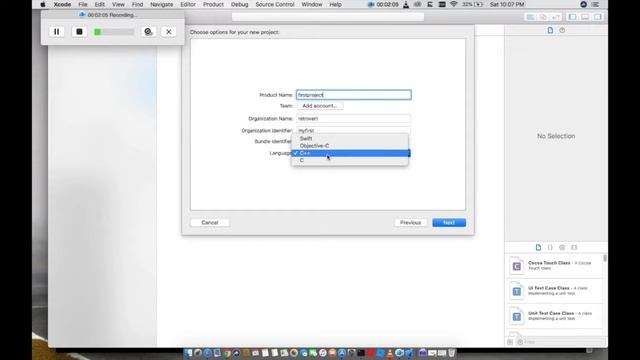Choose C++ from the language list
Image resolution: width=640 pixels, height=360 pixels.
pyautogui.click(x=350, y=153)
